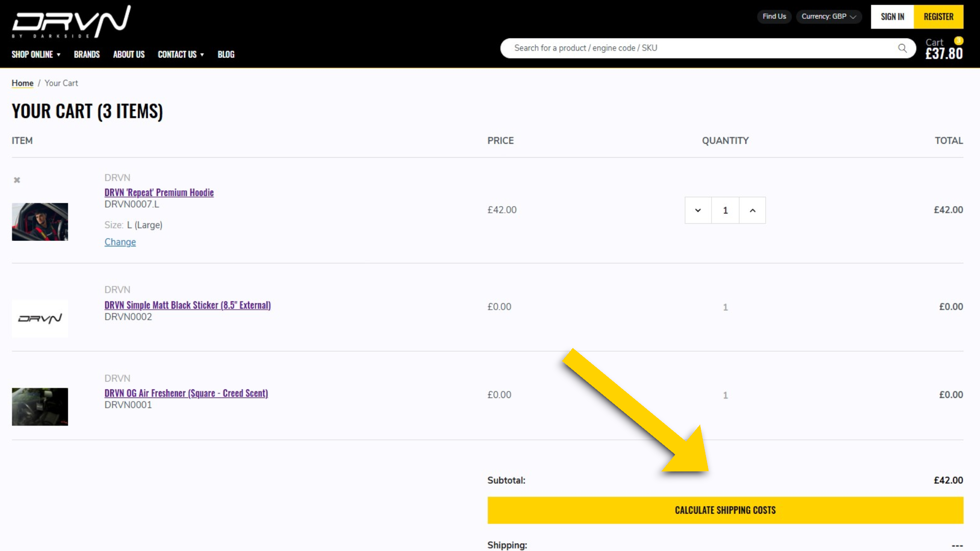980x551 pixels.
Task: Open DRVN Simple Matt Black Sticker link
Action: click(188, 305)
